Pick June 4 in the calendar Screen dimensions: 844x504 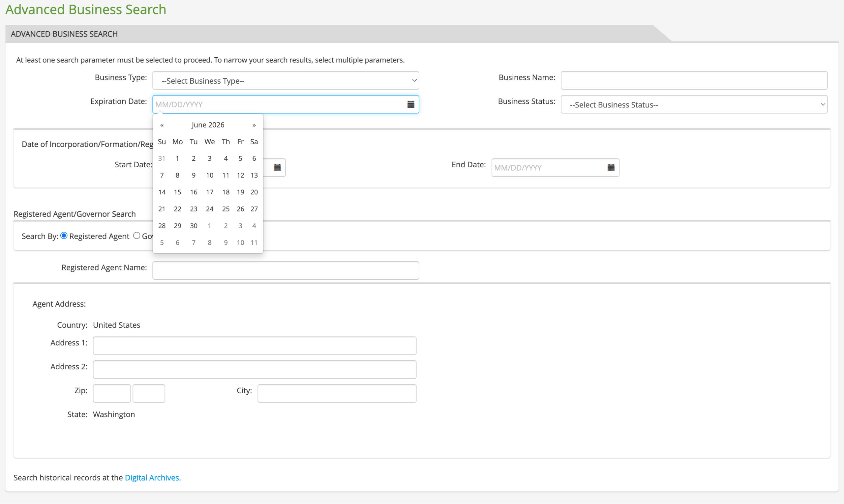pyautogui.click(x=226, y=158)
